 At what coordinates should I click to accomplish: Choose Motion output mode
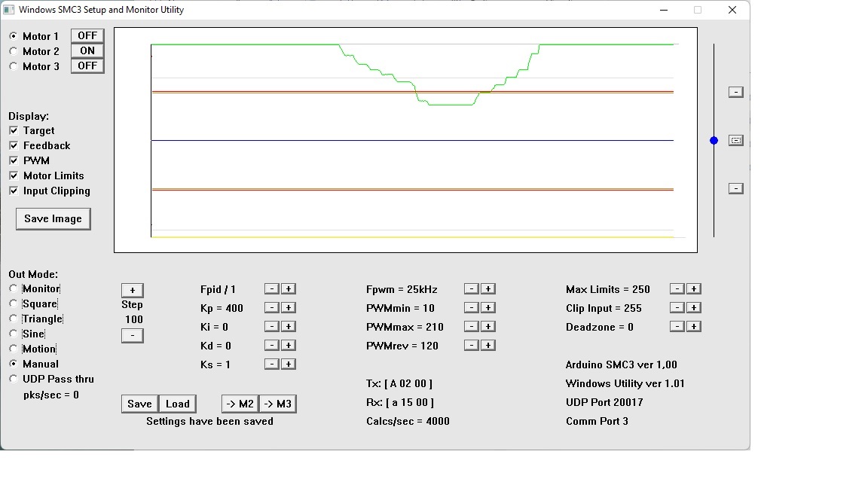(14, 349)
